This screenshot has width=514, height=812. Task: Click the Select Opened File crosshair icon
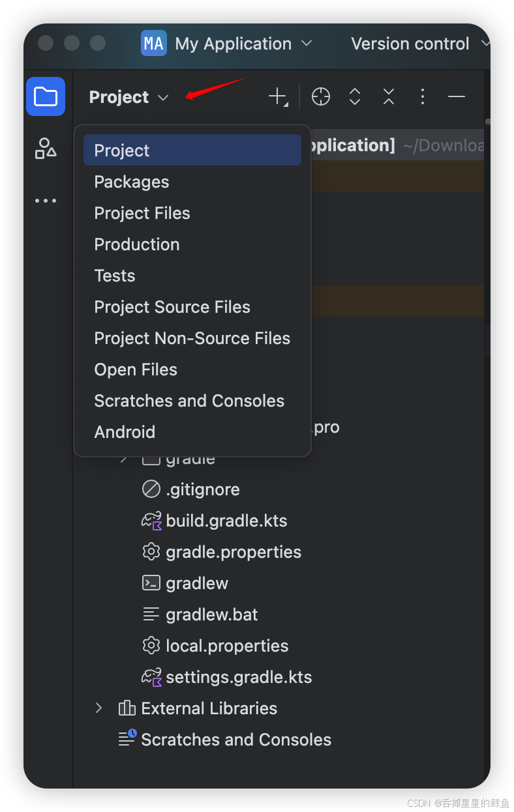point(321,97)
